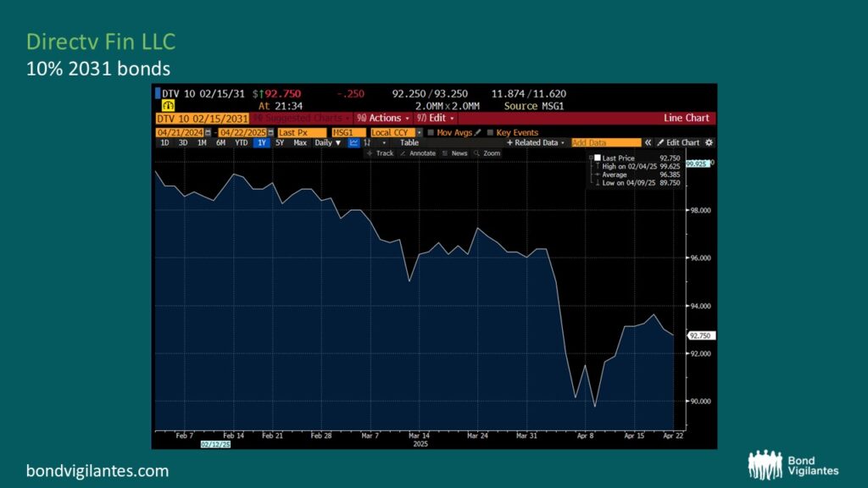Select the 1D time range
The width and height of the screenshot is (868, 488).
tap(164, 142)
